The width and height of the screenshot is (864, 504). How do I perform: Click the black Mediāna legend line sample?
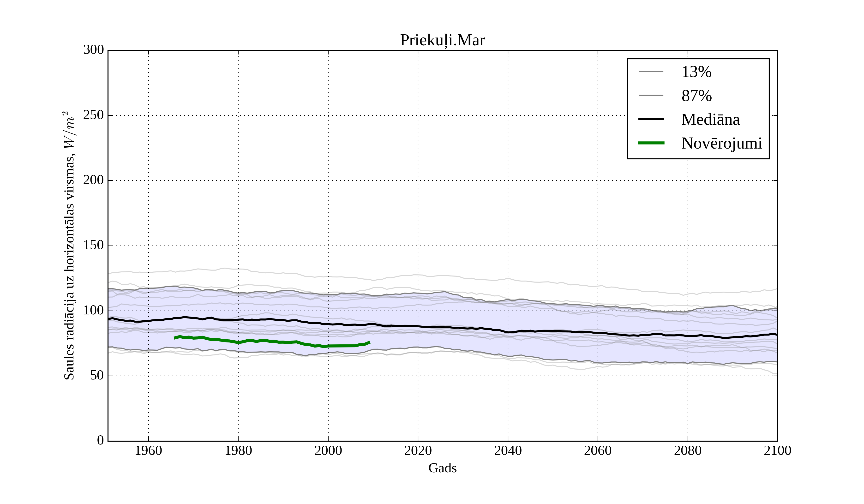point(651,119)
